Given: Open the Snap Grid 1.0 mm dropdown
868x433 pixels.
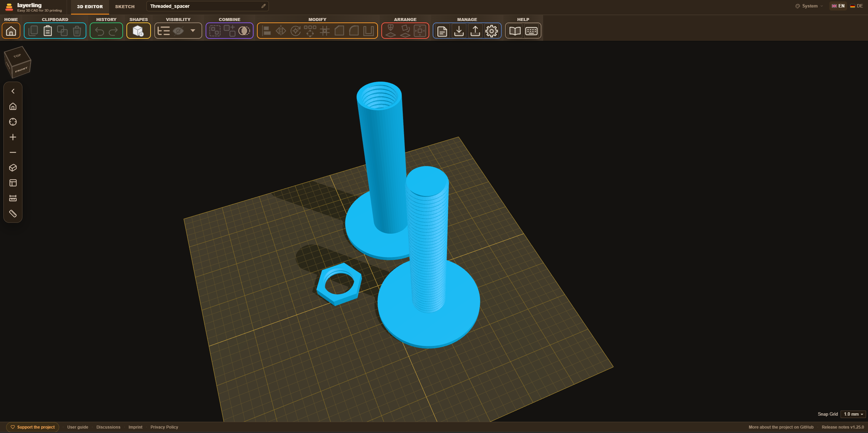Looking at the screenshot, I should click(x=853, y=414).
